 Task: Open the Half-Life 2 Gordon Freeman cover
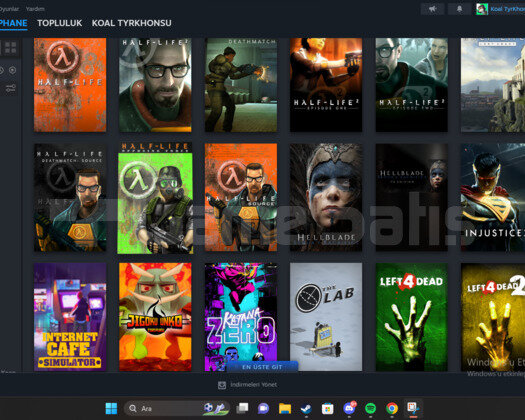155,85
